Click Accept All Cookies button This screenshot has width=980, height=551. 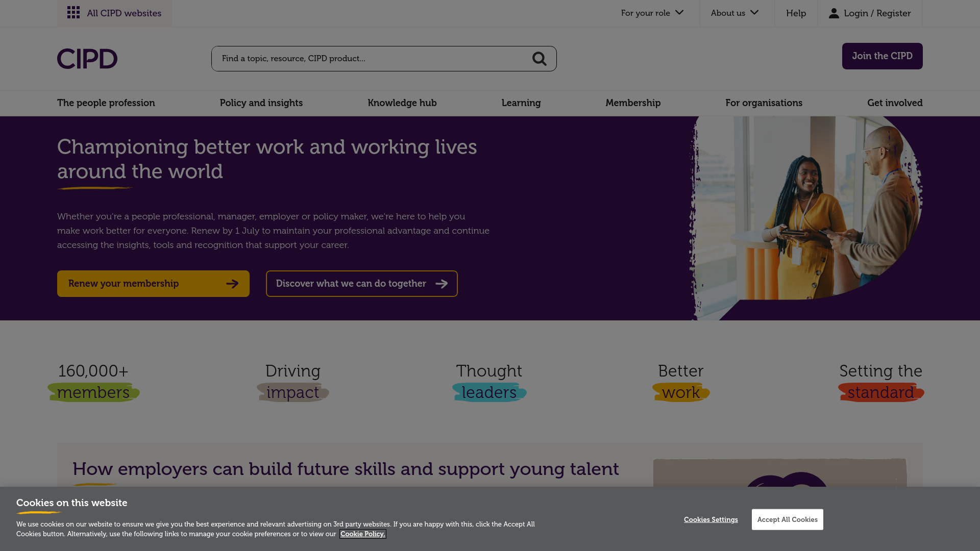[787, 519]
